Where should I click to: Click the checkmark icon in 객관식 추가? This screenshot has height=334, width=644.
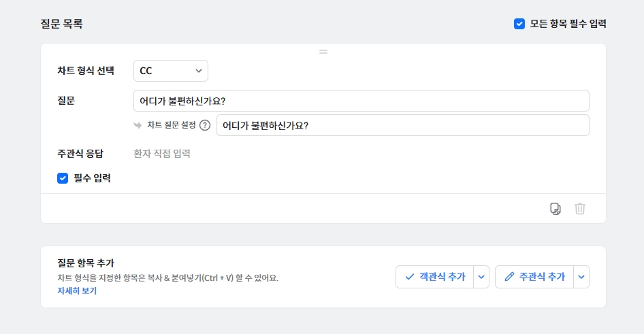410,277
